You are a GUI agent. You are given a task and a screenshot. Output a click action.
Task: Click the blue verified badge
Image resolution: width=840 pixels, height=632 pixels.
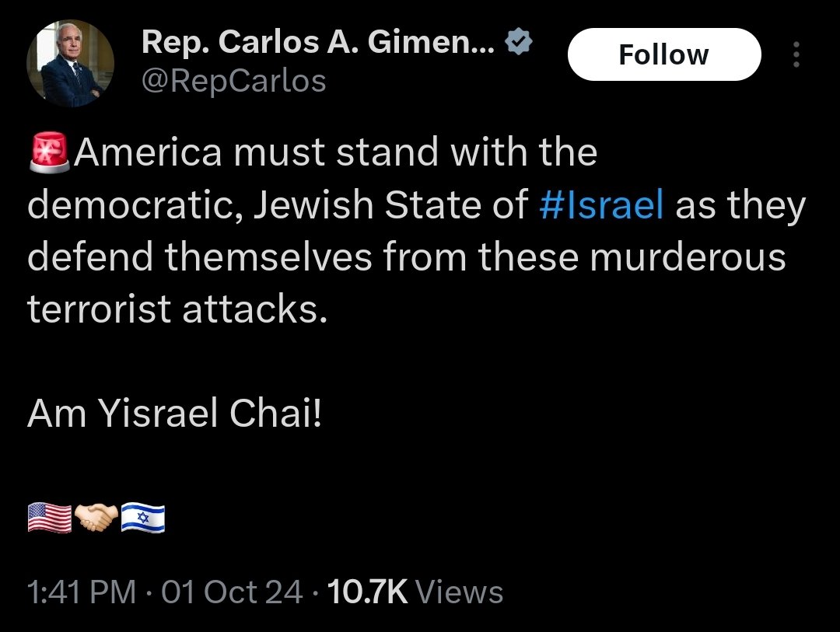click(x=519, y=43)
